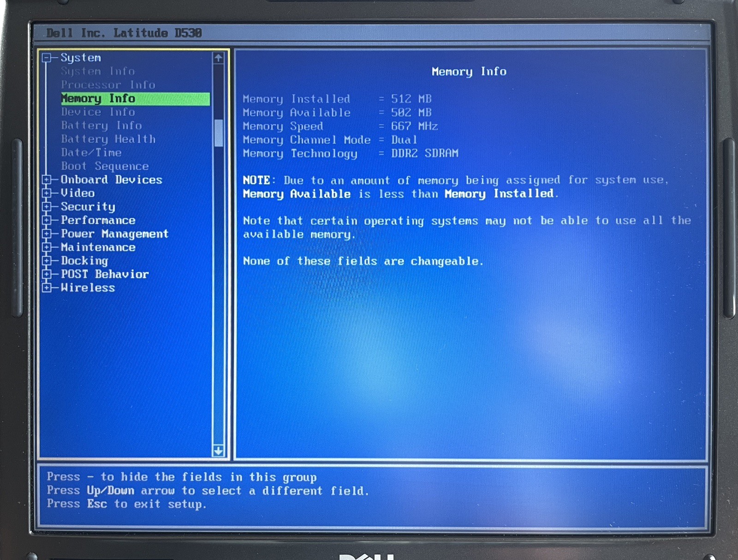Expand the POST Behavior group
The width and height of the screenshot is (738, 560).
click(x=47, y=274)
